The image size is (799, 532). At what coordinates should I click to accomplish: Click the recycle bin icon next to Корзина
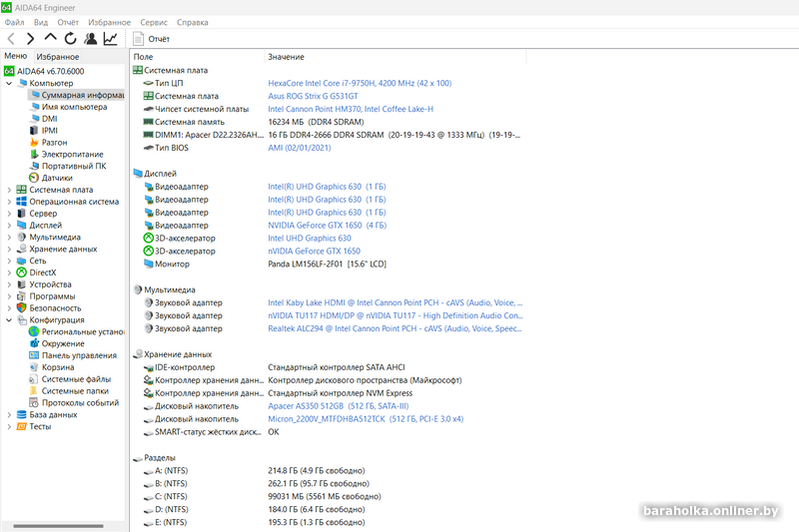34,367
